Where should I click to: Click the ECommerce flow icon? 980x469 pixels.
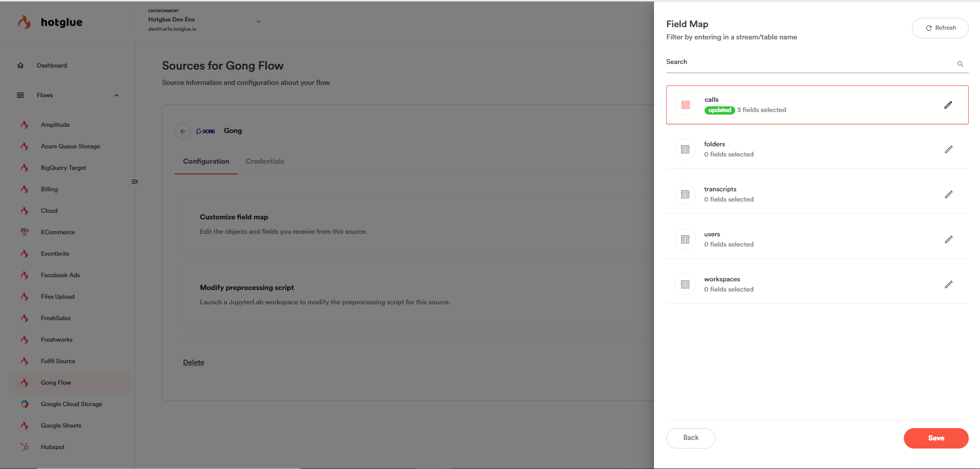(24, 232)
